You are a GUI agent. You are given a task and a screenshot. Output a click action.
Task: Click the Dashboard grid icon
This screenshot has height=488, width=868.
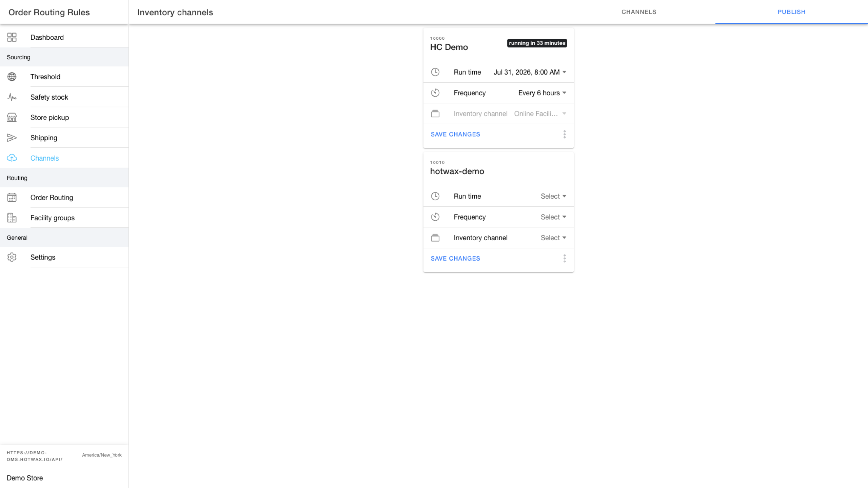[x=12, y=37]
